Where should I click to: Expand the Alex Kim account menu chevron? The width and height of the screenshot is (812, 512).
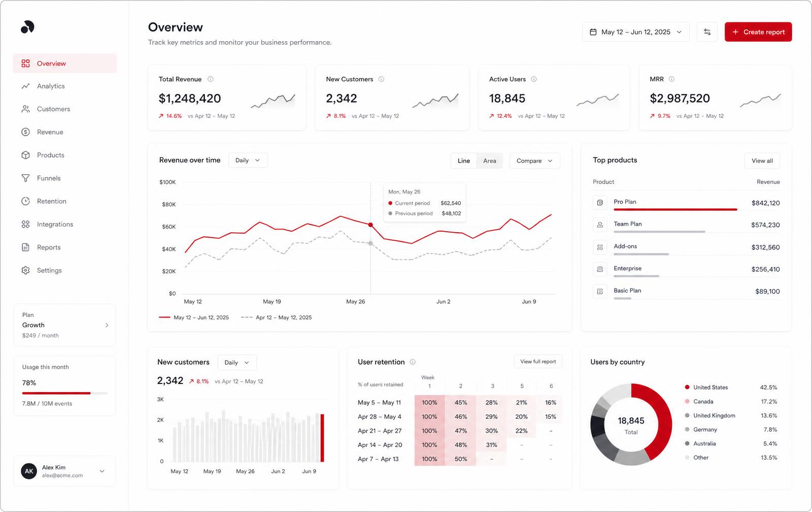(102, 471)
